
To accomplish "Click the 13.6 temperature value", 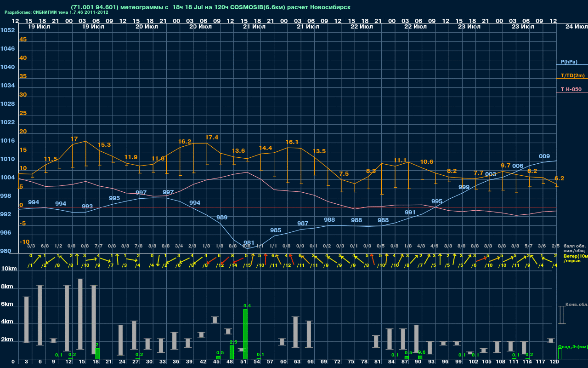I will (x=238, y=151).
